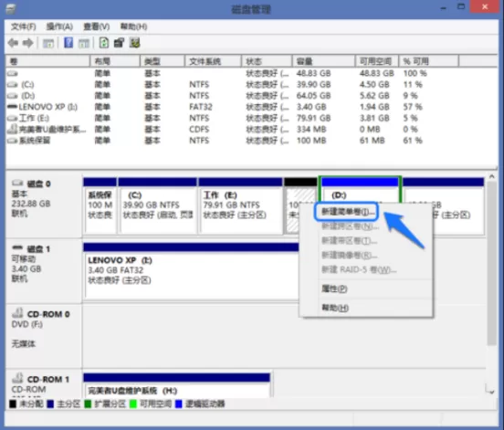This screenshot has height=430, width=504.
Task: Choose 新建简单卷(I)... from context menu
Action: (348, 212)
